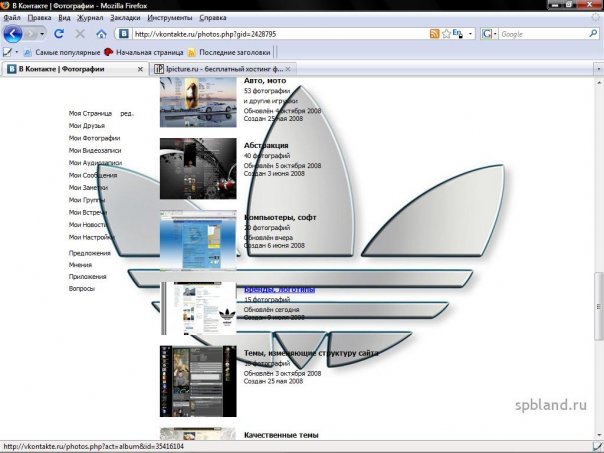Open the Файл menu

point(12,18)
